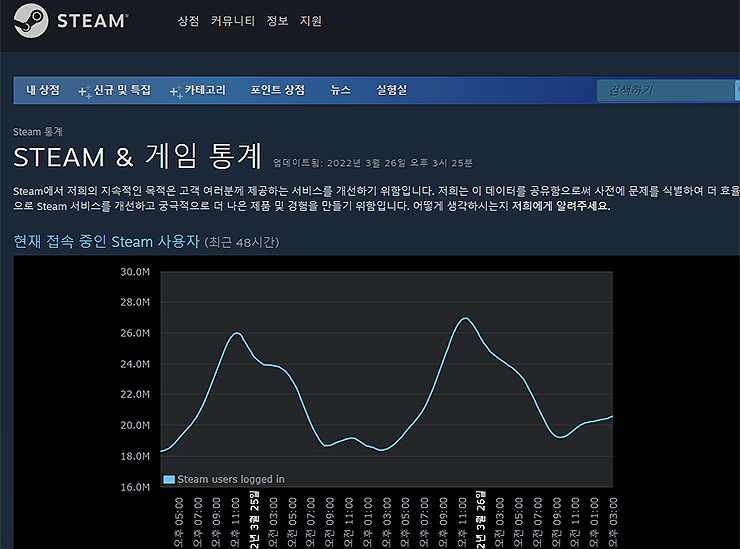Click the 현재 접속 중인 Steam 사용자 heading

click(x=106, y=242)
